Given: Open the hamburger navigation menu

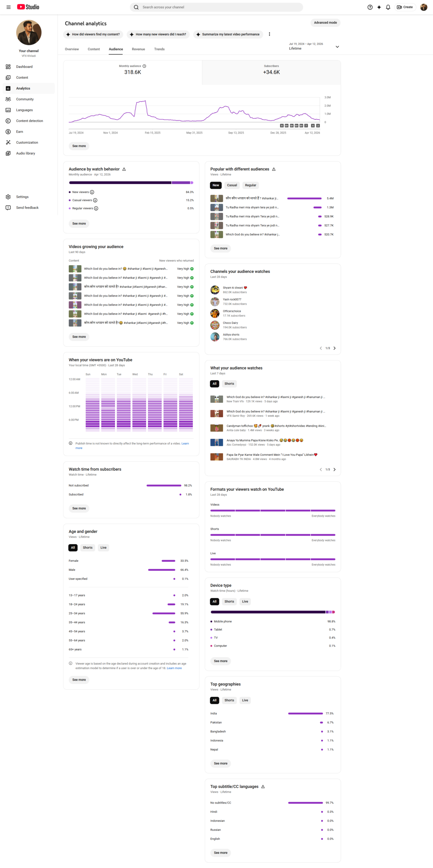Looking at the screenshot, I should click(8, 7).
